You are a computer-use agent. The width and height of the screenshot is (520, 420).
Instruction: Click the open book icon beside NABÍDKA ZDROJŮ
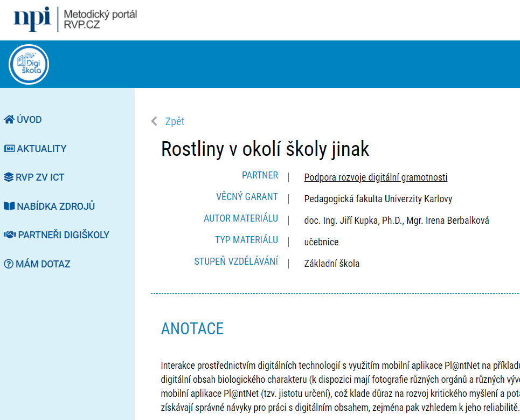pyautogui.click(x=9, y=206)
